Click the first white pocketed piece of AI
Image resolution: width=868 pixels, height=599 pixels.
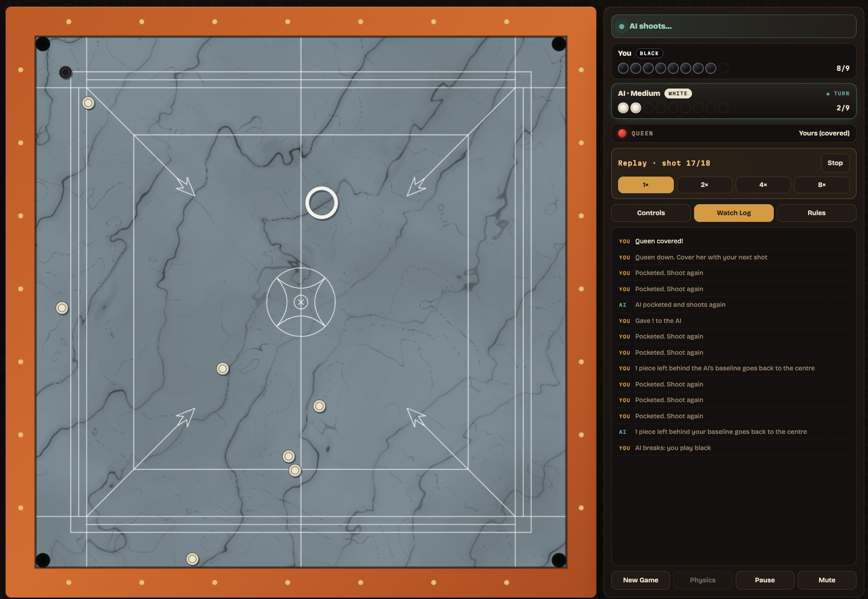click(x=623, y=108)
